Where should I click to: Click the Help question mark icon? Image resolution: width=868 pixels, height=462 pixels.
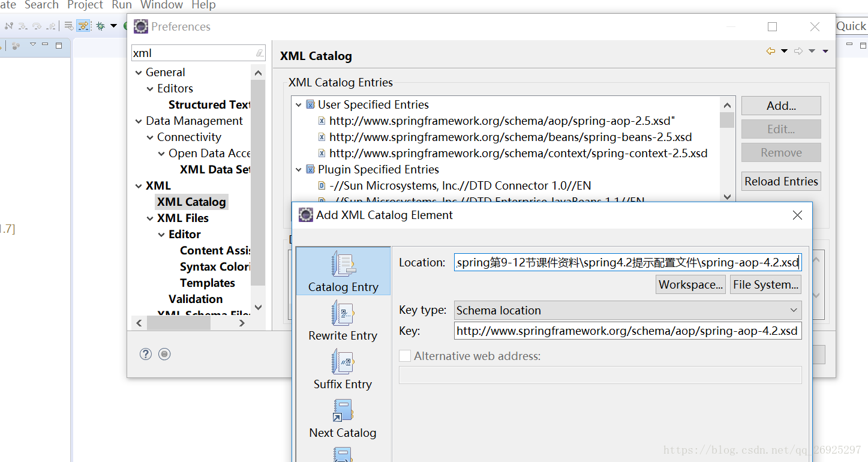[146, 354]
